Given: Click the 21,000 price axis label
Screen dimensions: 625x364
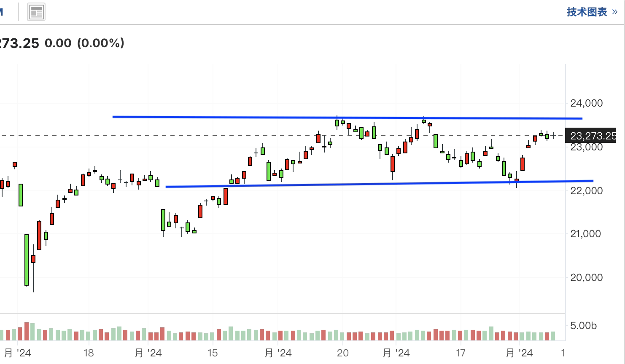Looking at the screenshot, I should coord(585,234).
